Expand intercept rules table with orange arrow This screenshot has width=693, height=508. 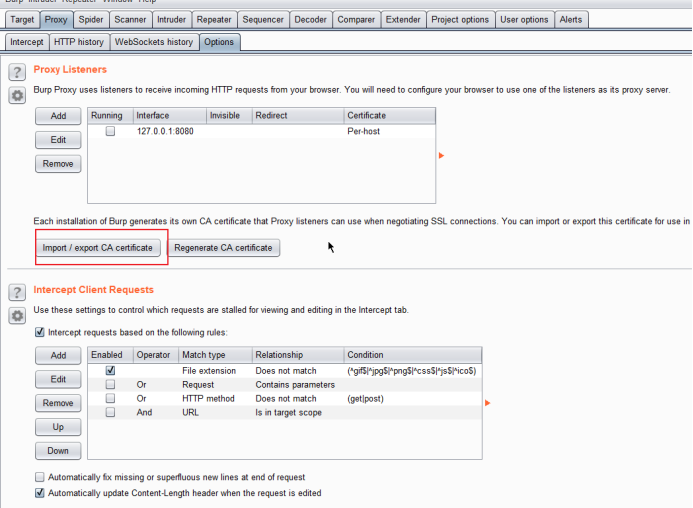click(x=487, y=403)
